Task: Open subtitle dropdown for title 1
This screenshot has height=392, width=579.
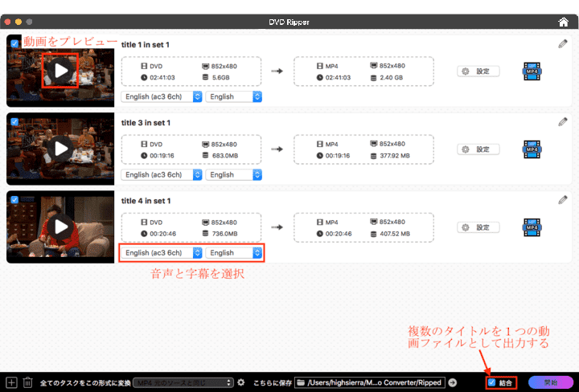Action: (x=234, y=96)
